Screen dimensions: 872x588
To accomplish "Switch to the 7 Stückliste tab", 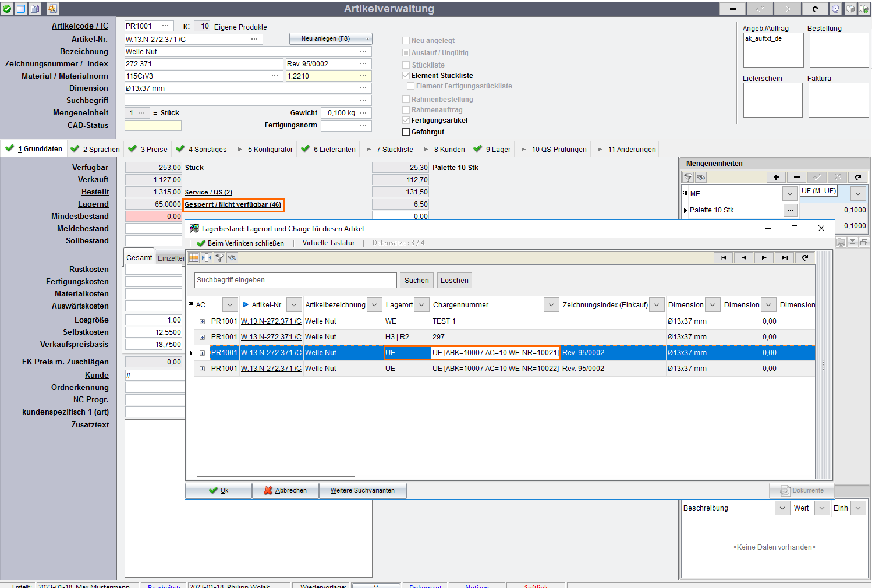I will tap(389, 149).
